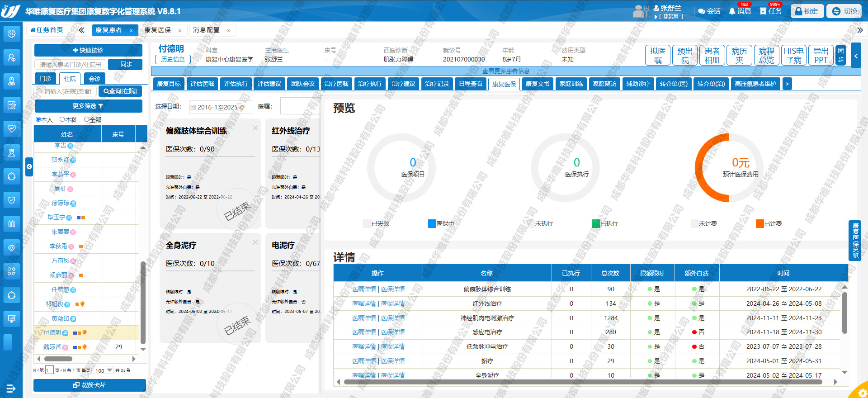Image resolution: width=868 pixels, height=398 pixels.
Task: Expand the 更多筛选 filter options
Action: click(88, 106)
